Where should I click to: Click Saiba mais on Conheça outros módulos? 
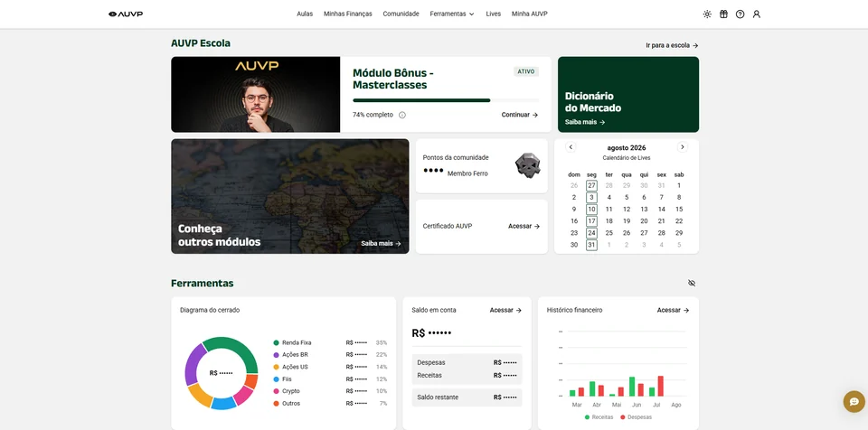click(x=381, y=244)
